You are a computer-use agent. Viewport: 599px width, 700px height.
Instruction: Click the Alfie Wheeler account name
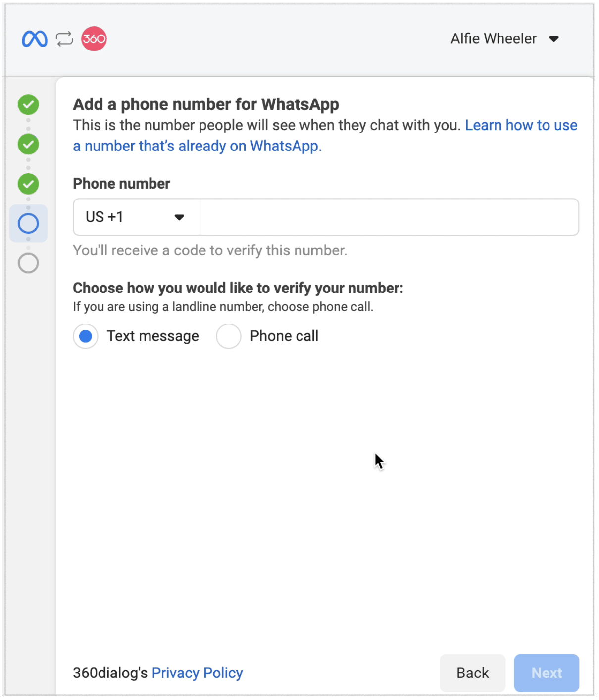494,39
